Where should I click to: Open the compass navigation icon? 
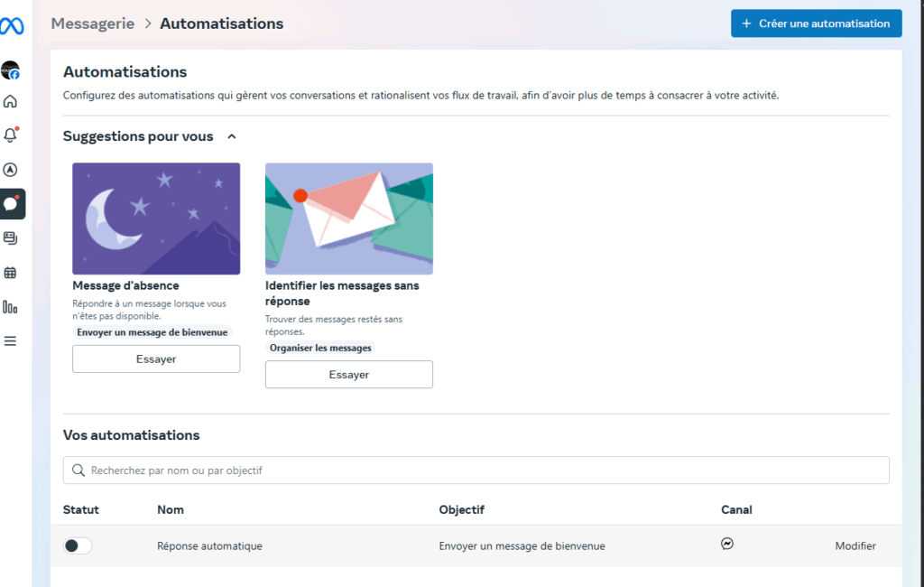pos(11,170)
